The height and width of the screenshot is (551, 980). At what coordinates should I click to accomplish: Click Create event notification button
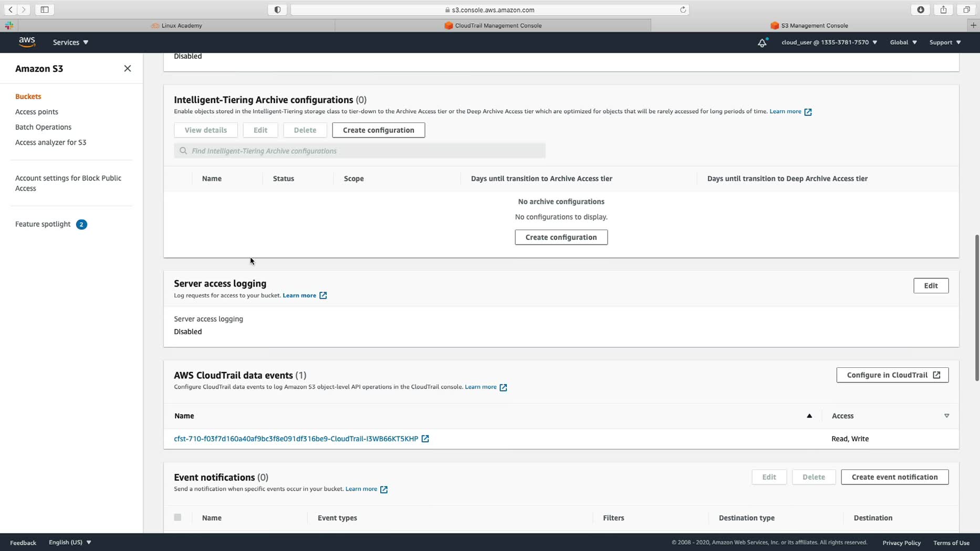(894, 477)
